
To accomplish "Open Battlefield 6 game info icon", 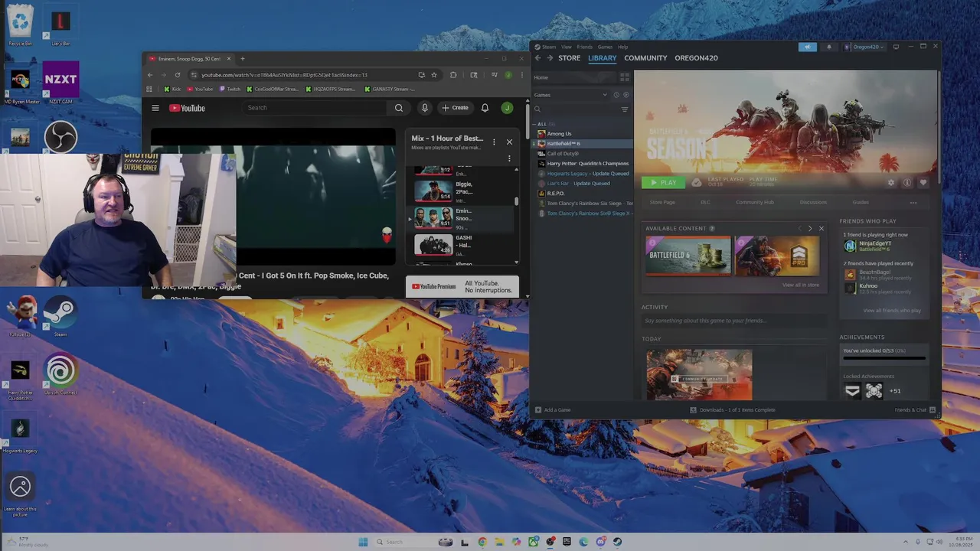I will [x=907, y=183].
